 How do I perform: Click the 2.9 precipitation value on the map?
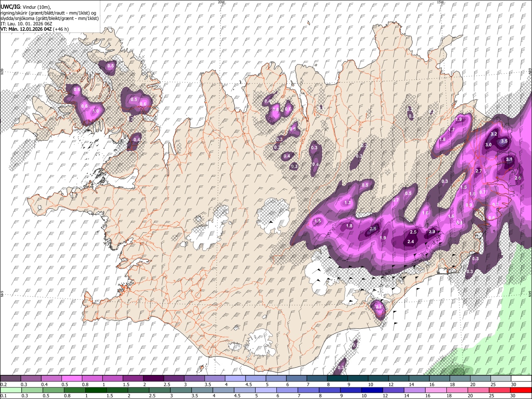(x=432, y=232)
